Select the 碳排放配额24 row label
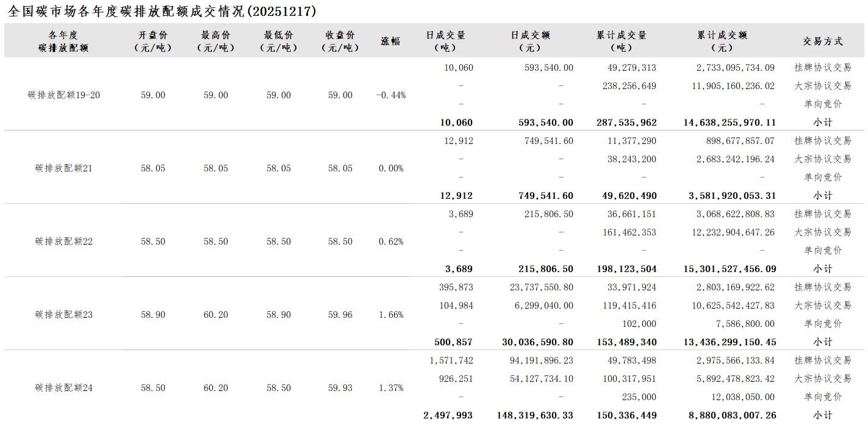 point(63,388)
